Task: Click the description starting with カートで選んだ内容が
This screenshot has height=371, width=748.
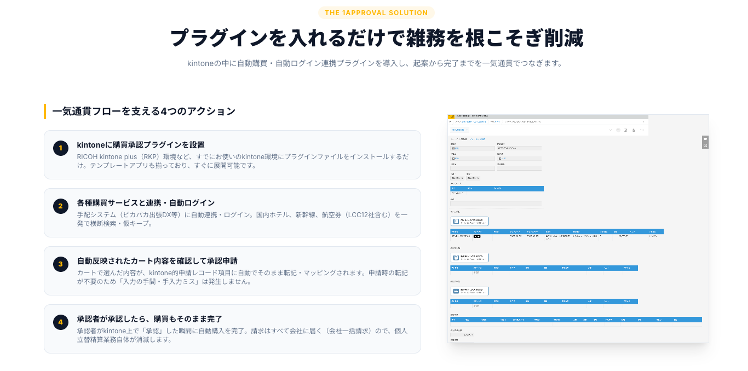Action: [x=243, y=278]
